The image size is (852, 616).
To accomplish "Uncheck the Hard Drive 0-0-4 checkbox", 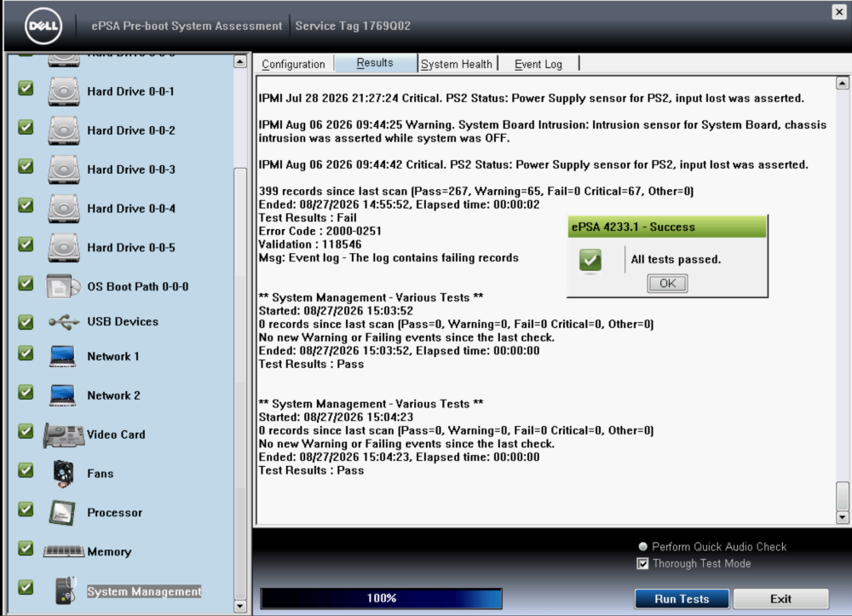I will (x=26, y=205).
